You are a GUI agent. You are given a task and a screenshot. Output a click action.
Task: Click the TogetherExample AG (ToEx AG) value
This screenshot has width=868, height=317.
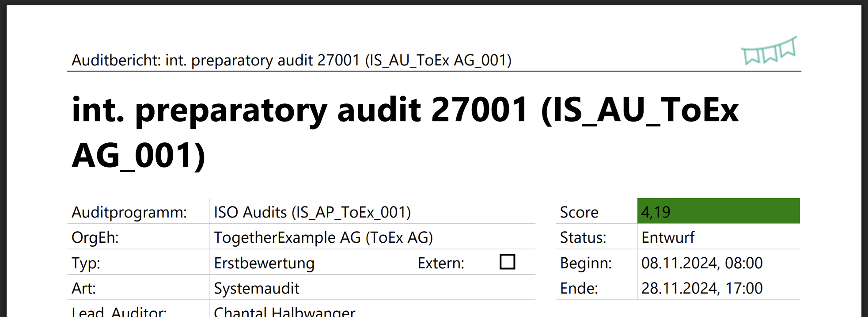[x=323, y=237]
